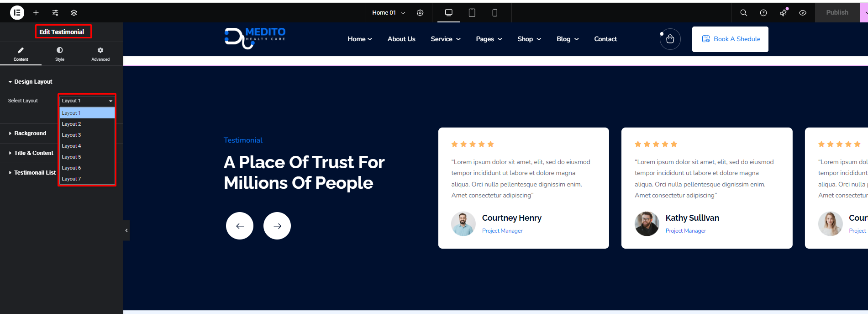868x314 pixels.
Task: Open the Finder search icon
Action: [743, 13]
